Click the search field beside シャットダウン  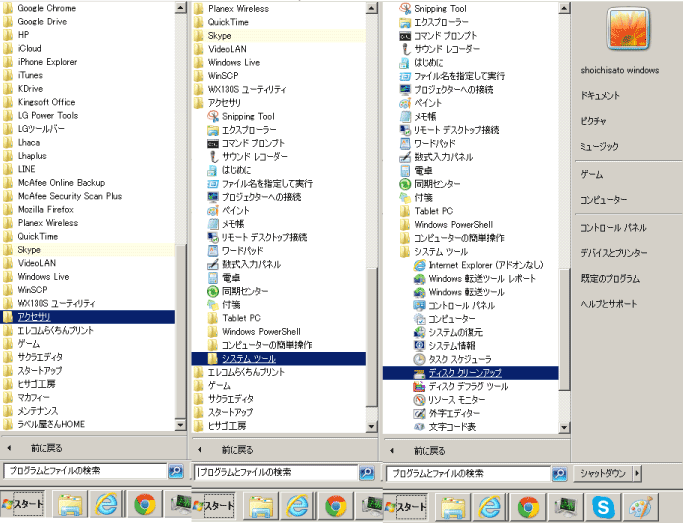click(468, 473)
